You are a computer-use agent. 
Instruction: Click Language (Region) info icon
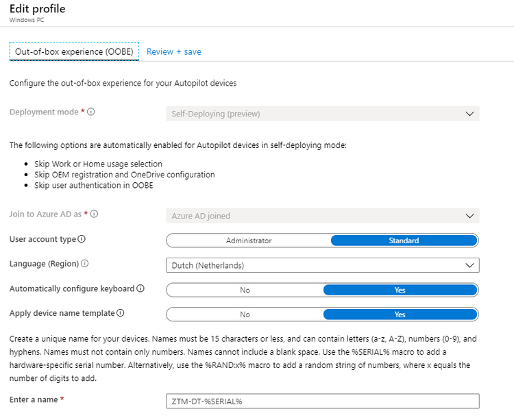tap(84, 264)
